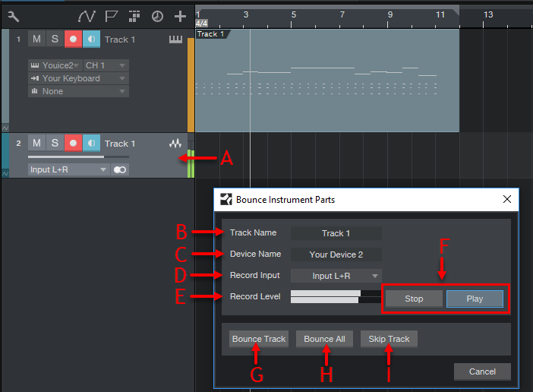This screenshot has width=533, height=392.
Task: Close the Bounce Instrument Parts dialog
Action: pyautogui.click(x=507, y=199)
